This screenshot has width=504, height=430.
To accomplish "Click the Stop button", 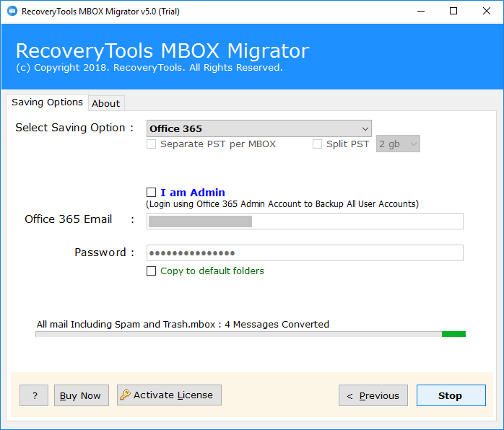I will click(x=451, y=395).
